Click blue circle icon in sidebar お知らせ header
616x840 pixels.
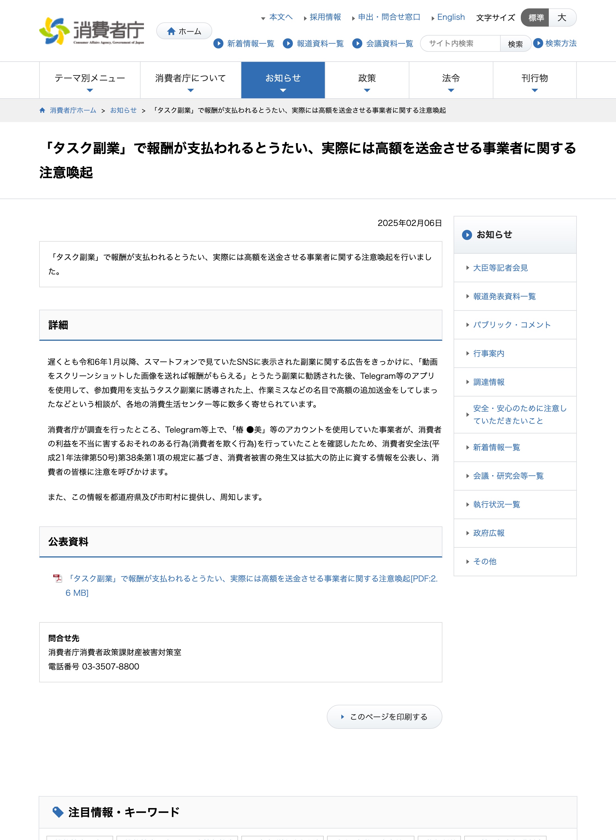[x=467, y=235]
